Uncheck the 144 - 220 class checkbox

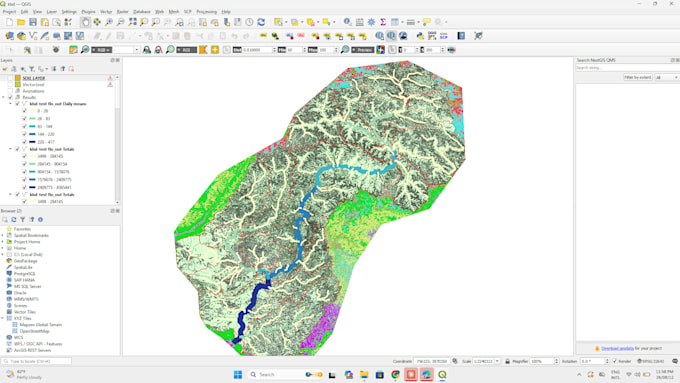point(24,134)
